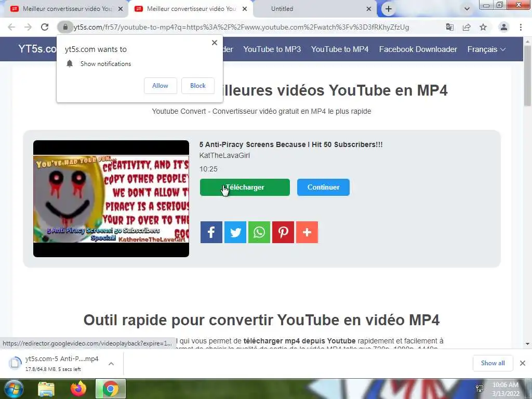Screen dimensions: 532x399
Task: Close the downloads bar
Action: pos(523,363)
